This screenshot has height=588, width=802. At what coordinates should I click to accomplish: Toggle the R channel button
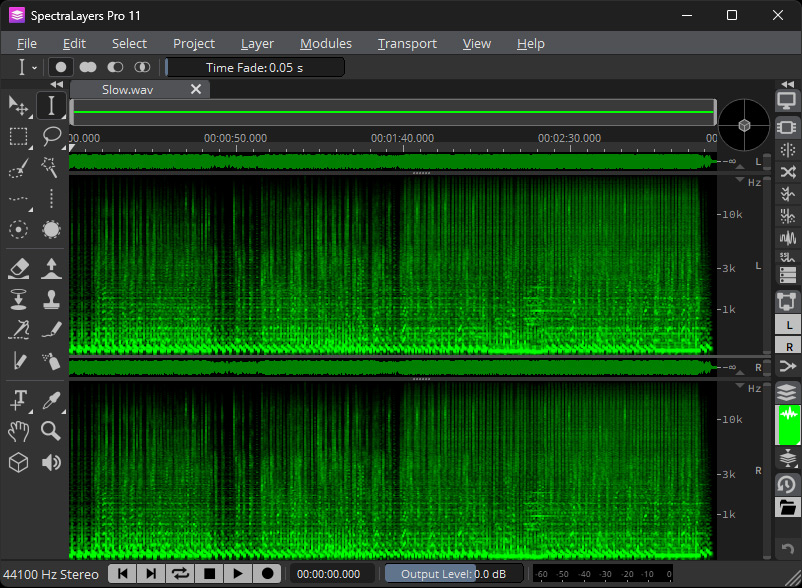coord(787,346)
